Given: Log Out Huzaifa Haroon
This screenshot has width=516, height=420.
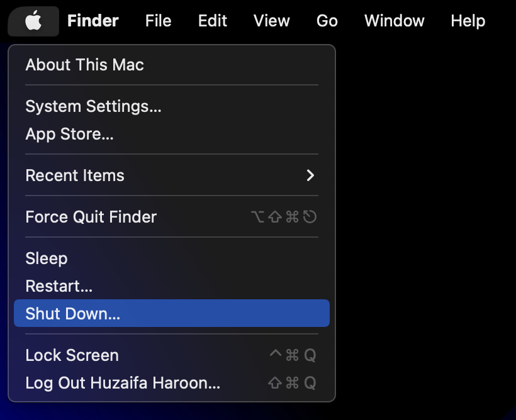Looking at the screenshot, I should coord(123,383).
